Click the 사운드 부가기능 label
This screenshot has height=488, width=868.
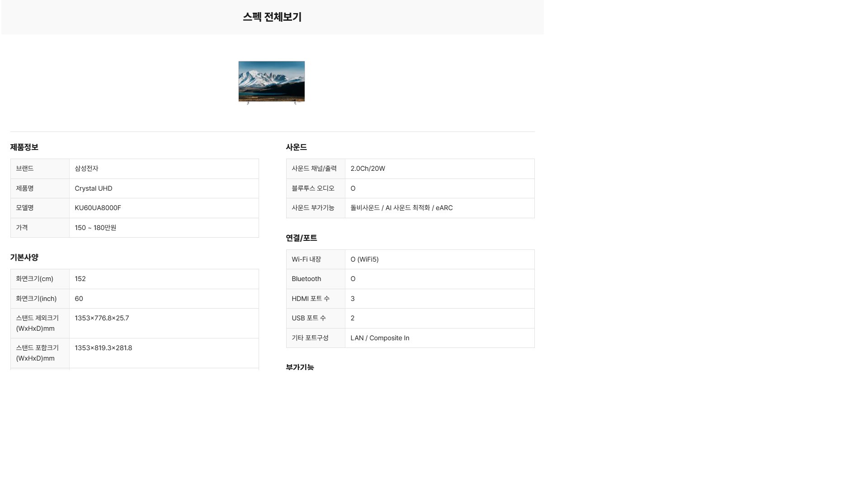pyautogui.click(x=313, y=208)
